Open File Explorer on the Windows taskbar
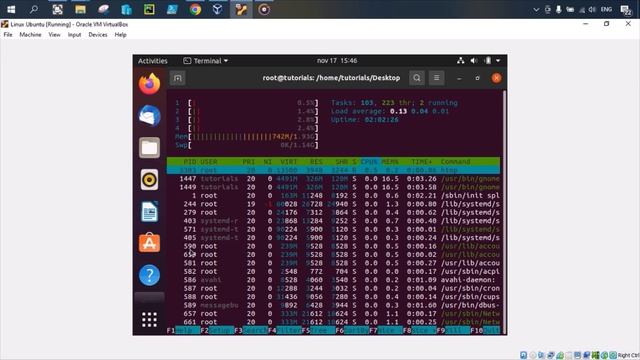This screenshot has width=640, height=360. coord(80,9)
